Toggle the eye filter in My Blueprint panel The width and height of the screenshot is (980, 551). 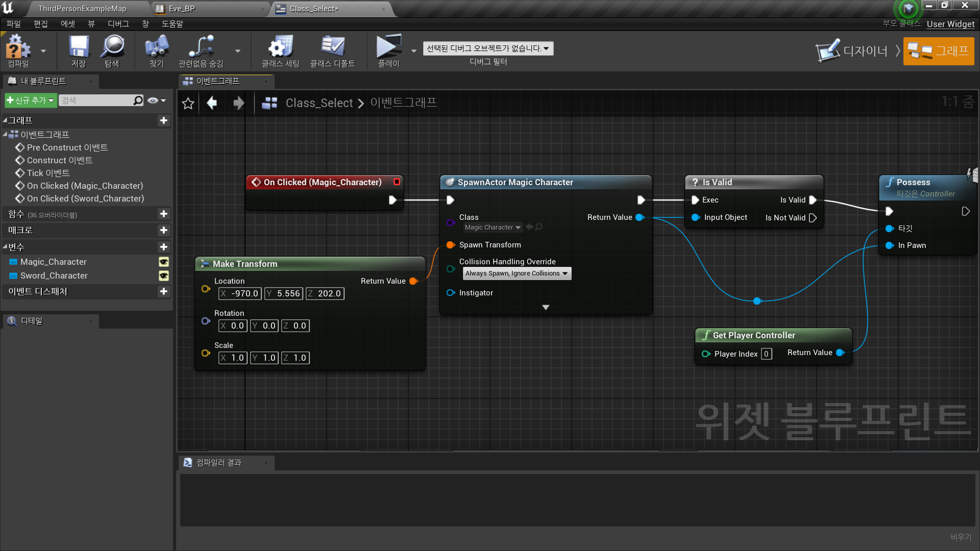click(153, 100)
